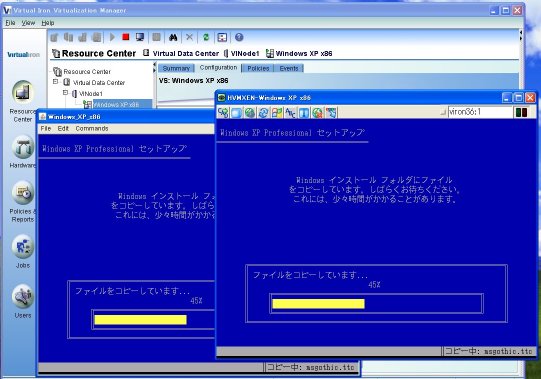The height and width of the screenshot is (379, 541).
Task: Click the green globe options icon in HVMXEN toolbar
Action: [x=250, y=113]
